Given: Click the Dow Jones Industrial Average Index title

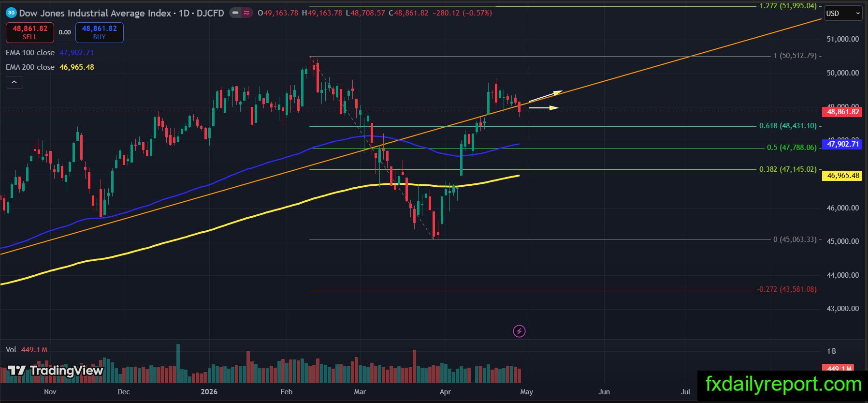Looking at the screenshot, I should coord(95,13).
